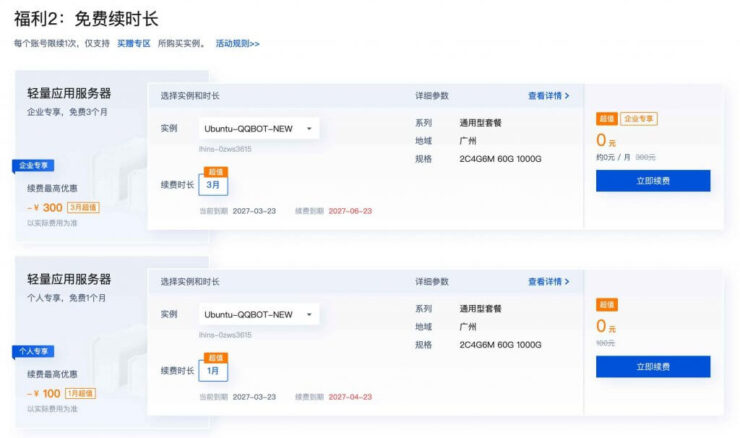
Task: Click 立即续费 for the 3-month offer
Action: 653,181
